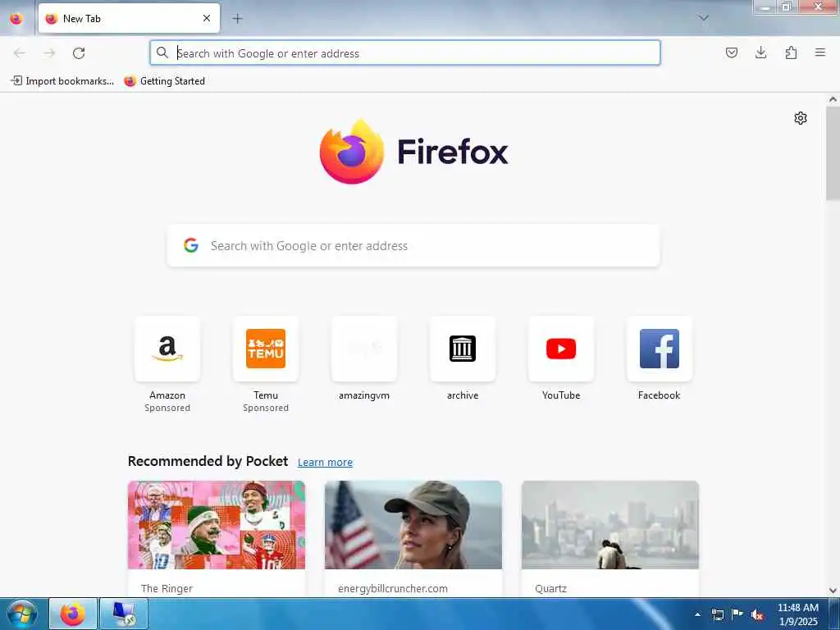Open energybillcruncher.com story thumbnail
The width and height of the screenshot is (840, 630).
click(413, 525)
